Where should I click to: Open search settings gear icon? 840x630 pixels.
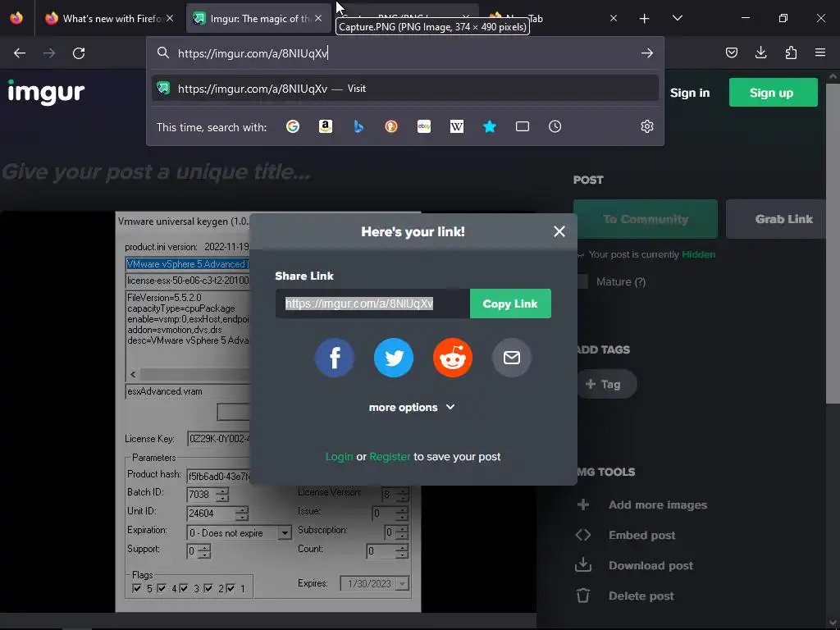[x=647, y=126]
